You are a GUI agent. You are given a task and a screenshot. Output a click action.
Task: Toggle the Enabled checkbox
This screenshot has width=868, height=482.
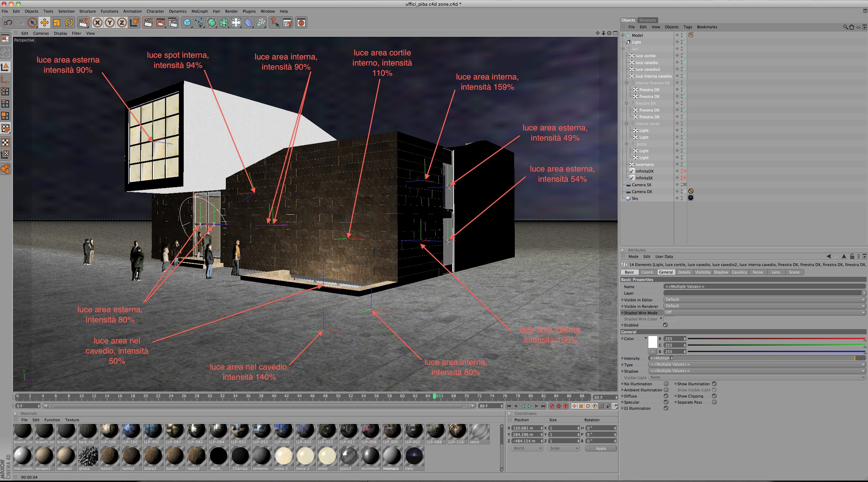pyautogui.click(x=666, y=325)
